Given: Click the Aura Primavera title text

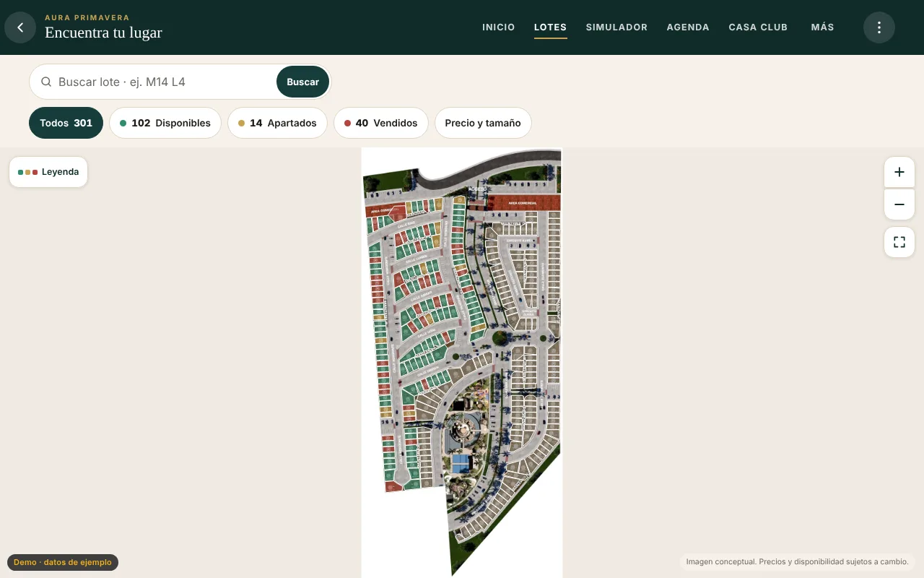Looking at the screenshot, I should point(87,17).
